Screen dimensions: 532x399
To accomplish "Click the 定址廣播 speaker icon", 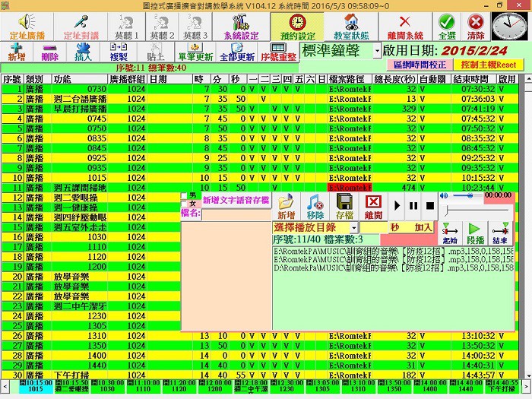I will 27,22.
